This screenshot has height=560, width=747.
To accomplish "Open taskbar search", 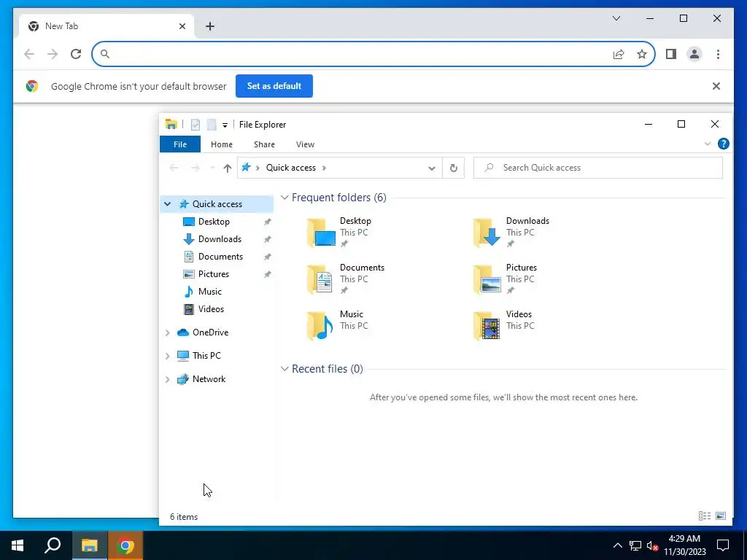I will point(53,545).
